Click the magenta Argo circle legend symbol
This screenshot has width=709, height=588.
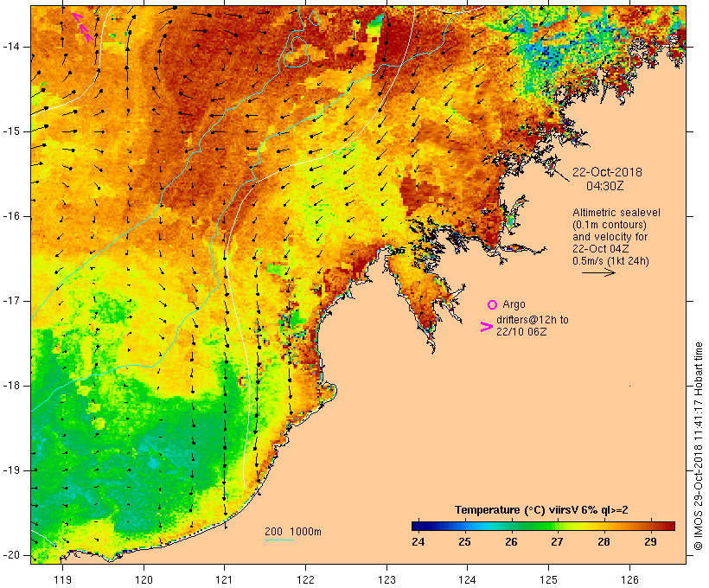tap(493, 304)
